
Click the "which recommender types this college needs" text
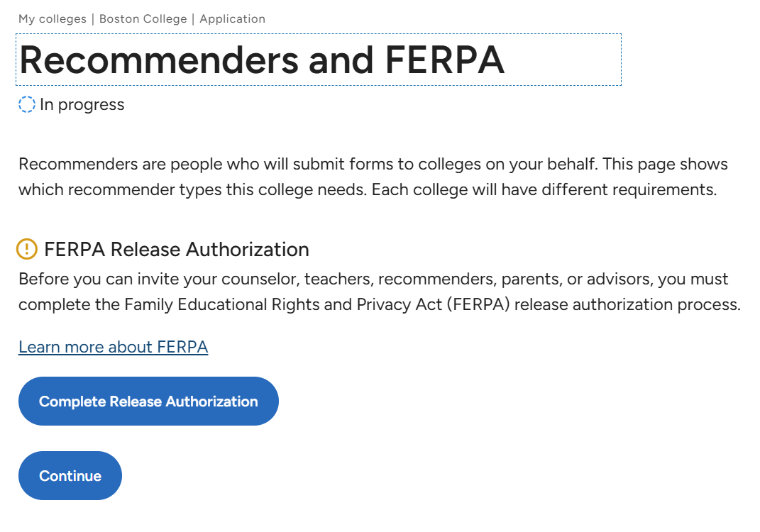point(192,189)
